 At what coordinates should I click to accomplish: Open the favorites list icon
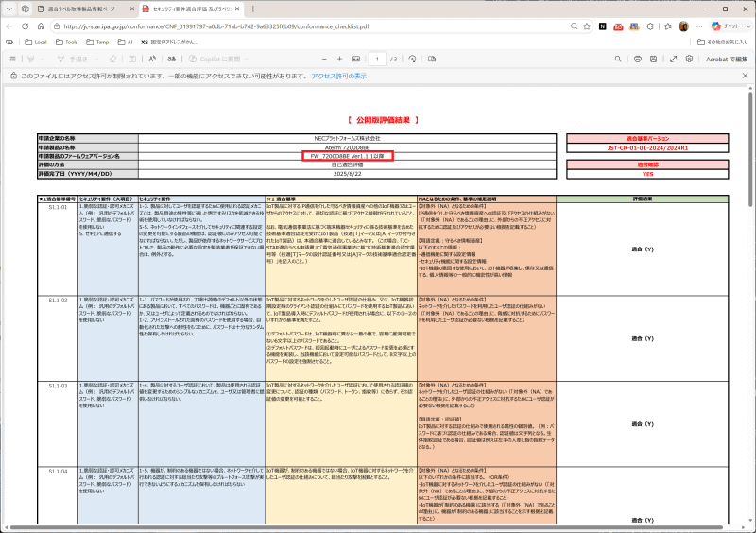tap(668, 26)
